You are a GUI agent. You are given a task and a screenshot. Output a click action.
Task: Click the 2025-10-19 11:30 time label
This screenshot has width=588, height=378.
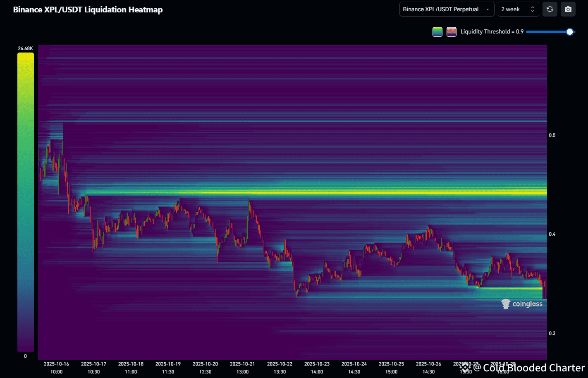click(168, 368)
